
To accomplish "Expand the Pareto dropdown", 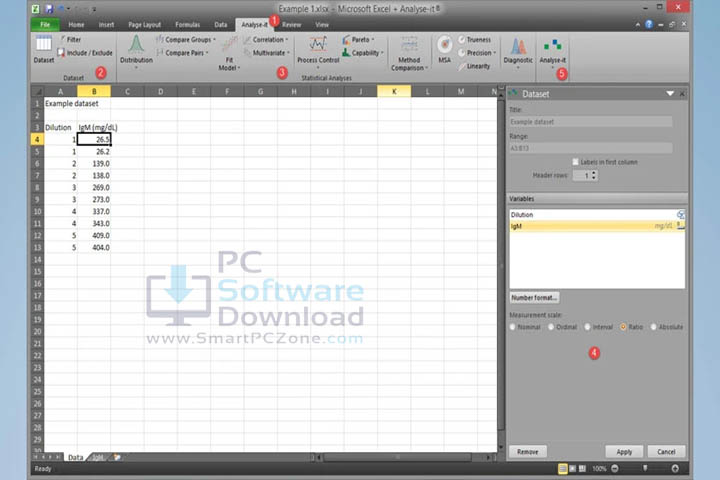I will pyautogui.click(x=373, y=40).
